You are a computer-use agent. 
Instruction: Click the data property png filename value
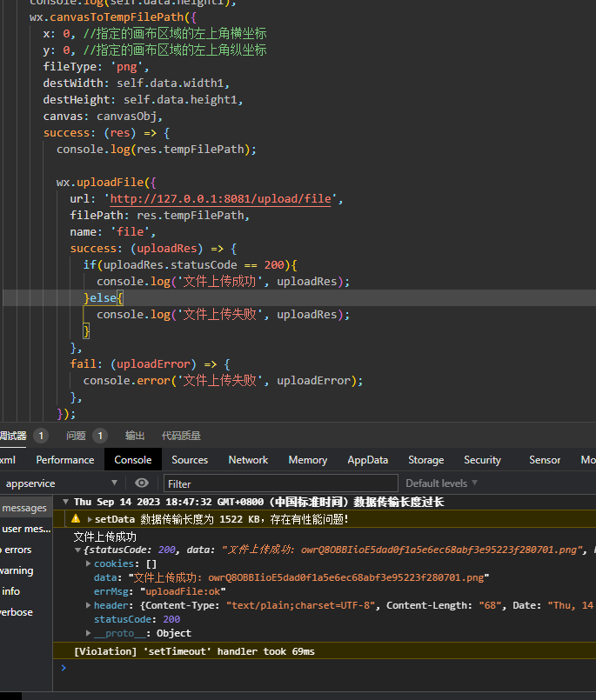tap(309, 577)
